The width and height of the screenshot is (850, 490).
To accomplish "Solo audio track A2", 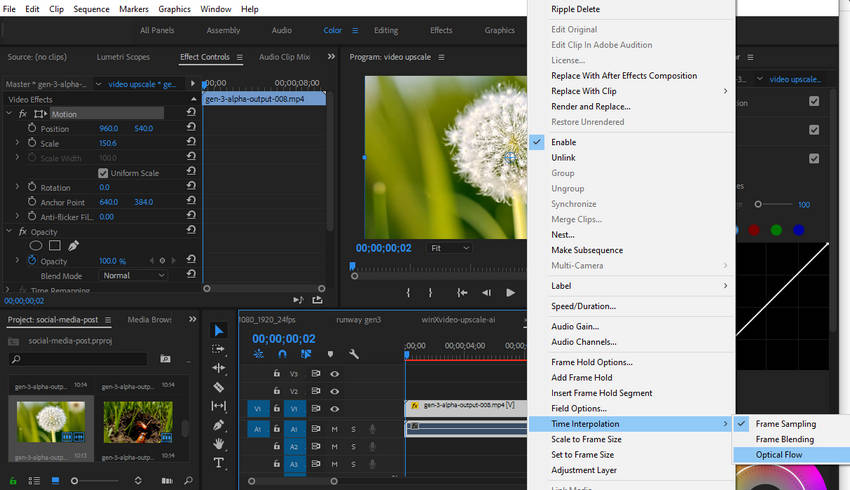I will click(x=353, y=447).
